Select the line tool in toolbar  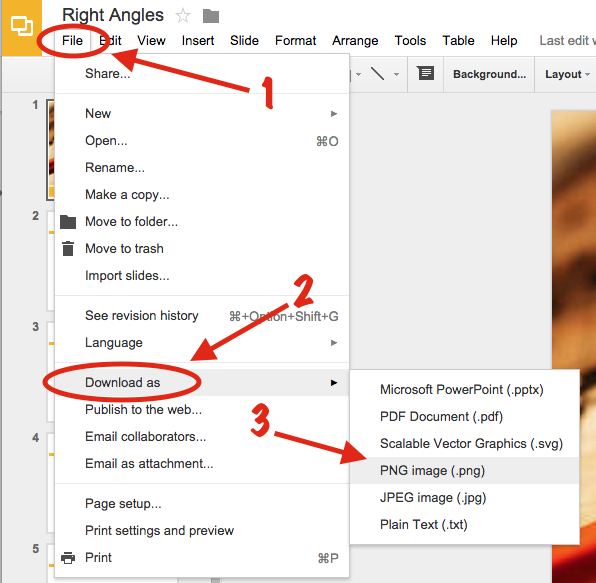click(377, 74)
